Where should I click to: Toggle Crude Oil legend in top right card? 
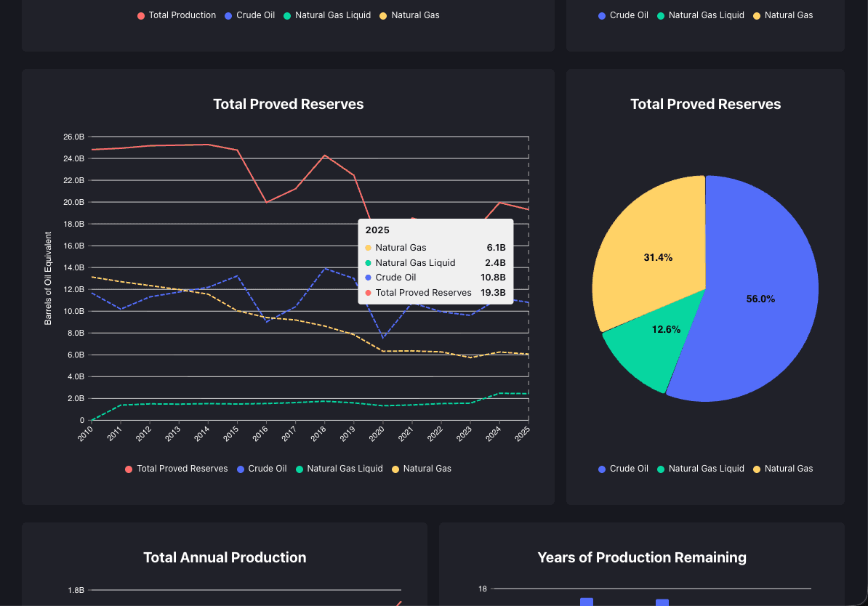[623, 15]
